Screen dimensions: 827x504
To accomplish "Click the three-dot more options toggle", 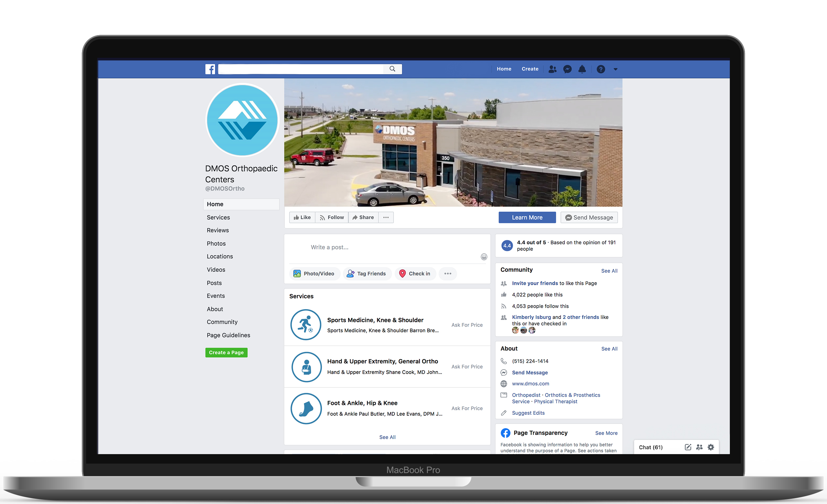I will click(386, 217).
